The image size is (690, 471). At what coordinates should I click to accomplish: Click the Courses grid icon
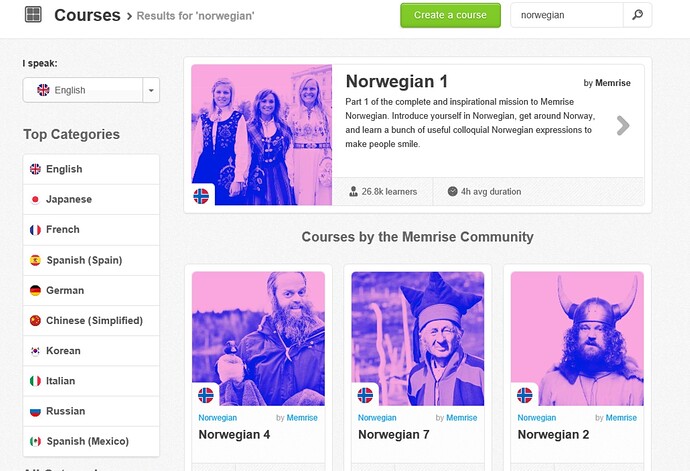pos(33,15)
